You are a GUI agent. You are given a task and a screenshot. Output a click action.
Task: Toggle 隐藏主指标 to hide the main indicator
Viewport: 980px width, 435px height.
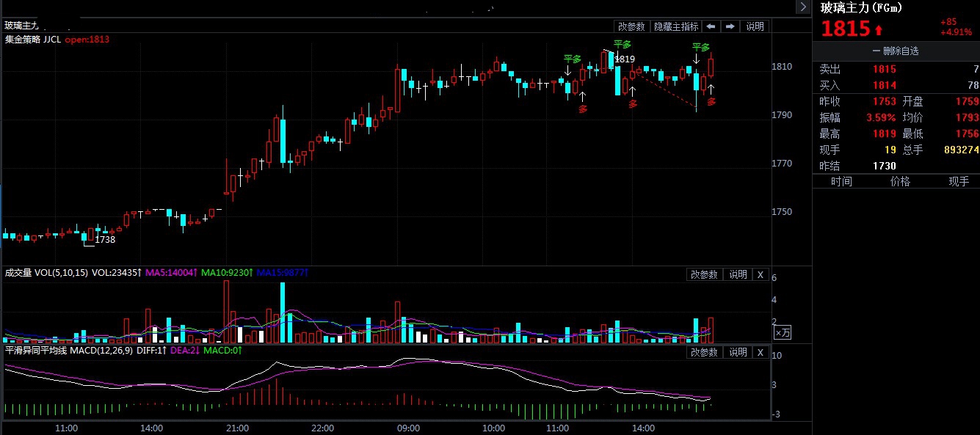[x=676, y=26]
